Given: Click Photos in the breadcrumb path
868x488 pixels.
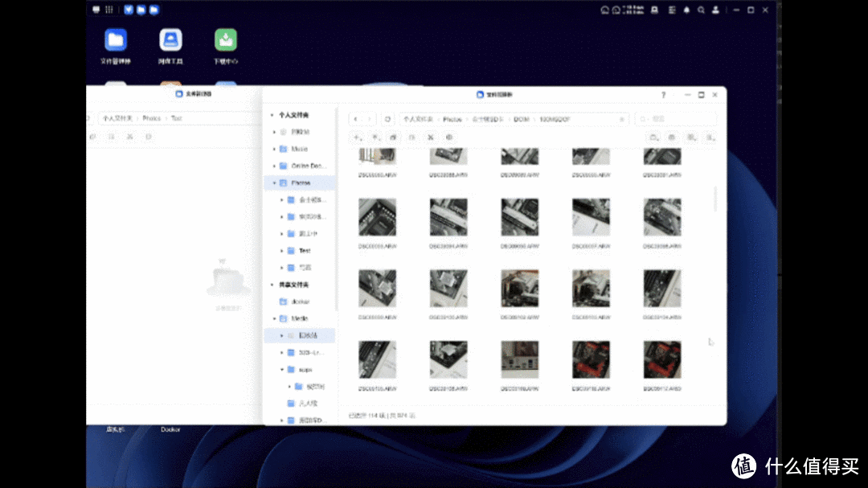Looking at the screenshot, I should coord(452,119).
